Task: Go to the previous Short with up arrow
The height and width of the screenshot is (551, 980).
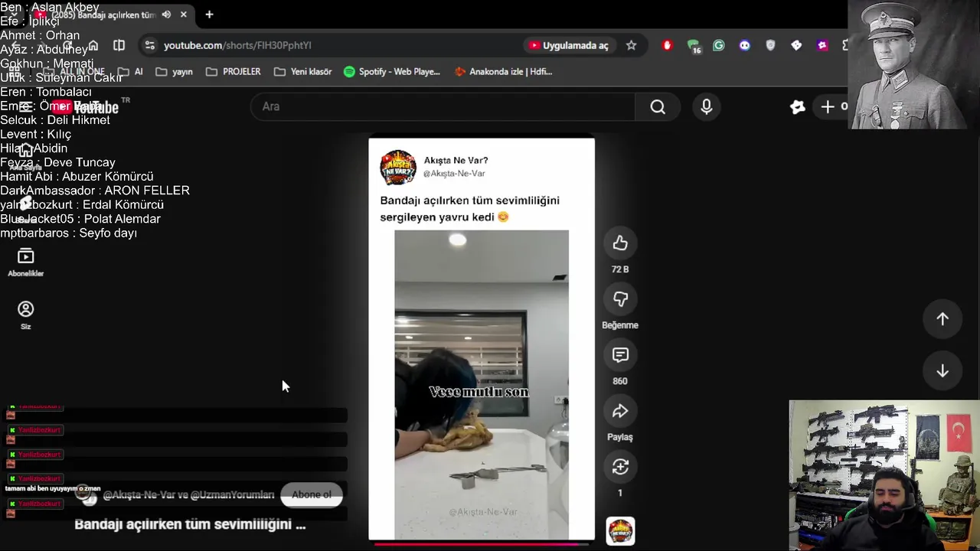Action: tap(942, 319)
